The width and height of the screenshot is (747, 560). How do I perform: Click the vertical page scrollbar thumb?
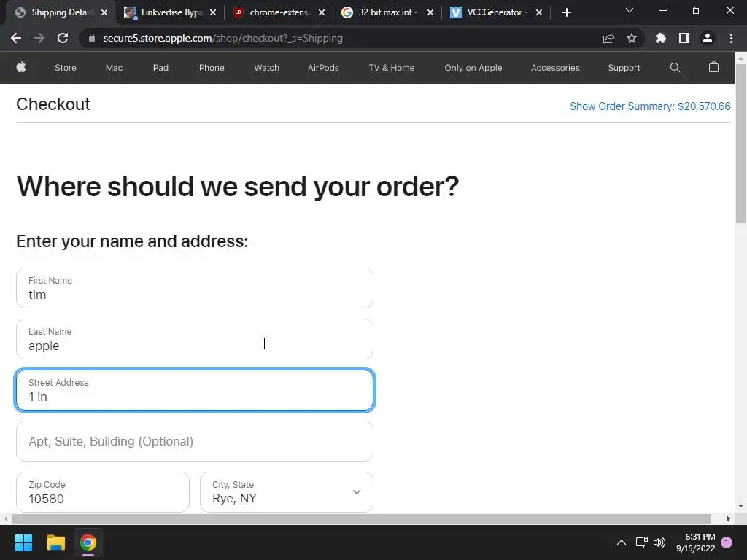pos(741,143)
